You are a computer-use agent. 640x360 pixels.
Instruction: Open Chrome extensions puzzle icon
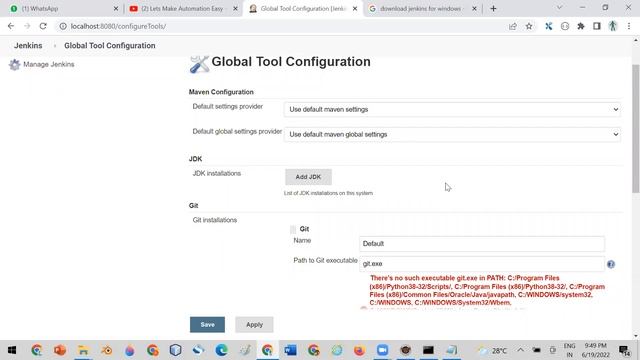[x=581, y=26]
